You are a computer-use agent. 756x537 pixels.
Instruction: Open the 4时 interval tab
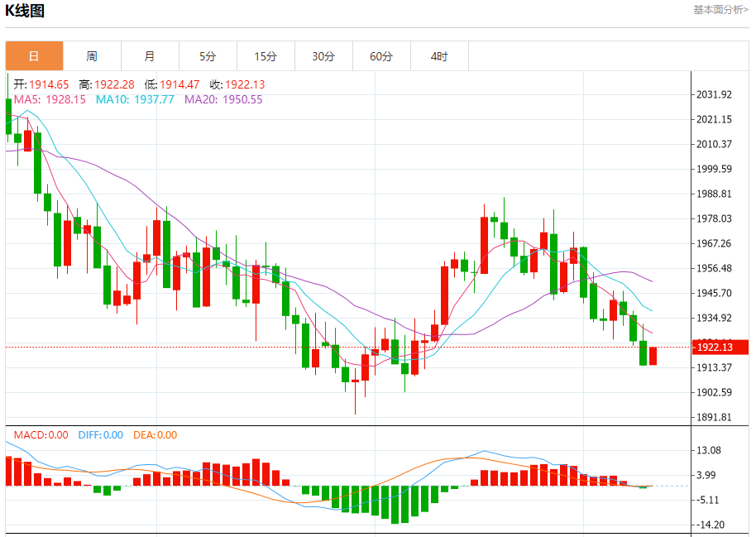point(439,56)
